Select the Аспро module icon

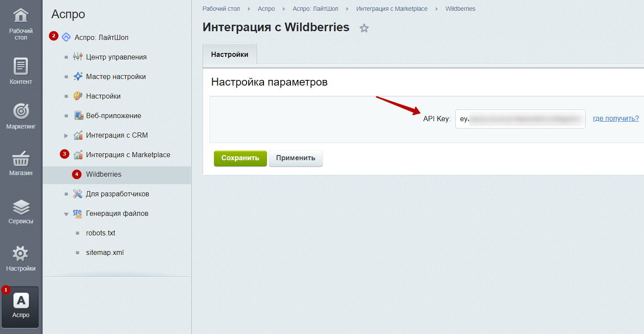tap(21, 301)
